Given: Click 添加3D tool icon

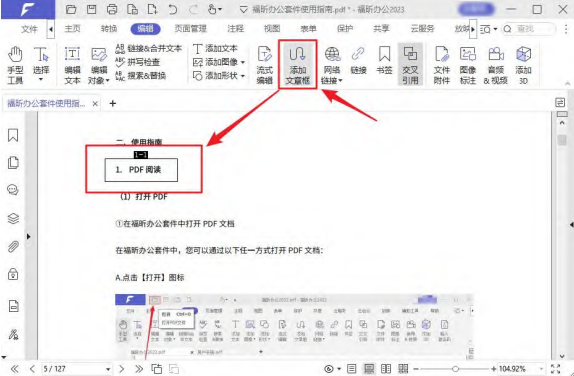Looking at the screenshot, I should pos(523,65).
